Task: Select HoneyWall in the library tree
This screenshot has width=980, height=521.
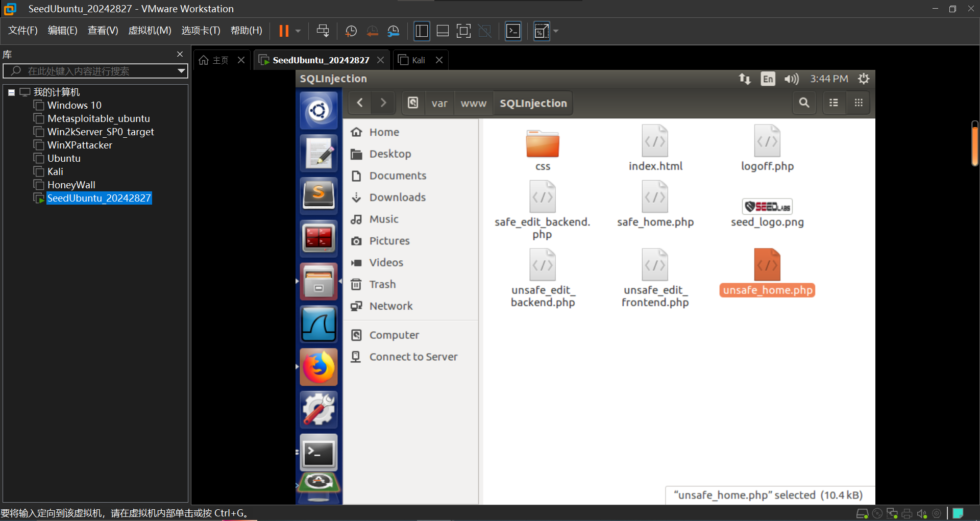Action: click(71, 185)
